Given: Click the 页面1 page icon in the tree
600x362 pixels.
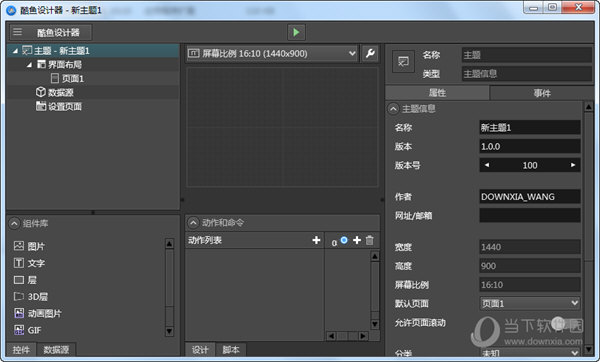Looking at the screenshot, I should [55, 78].
